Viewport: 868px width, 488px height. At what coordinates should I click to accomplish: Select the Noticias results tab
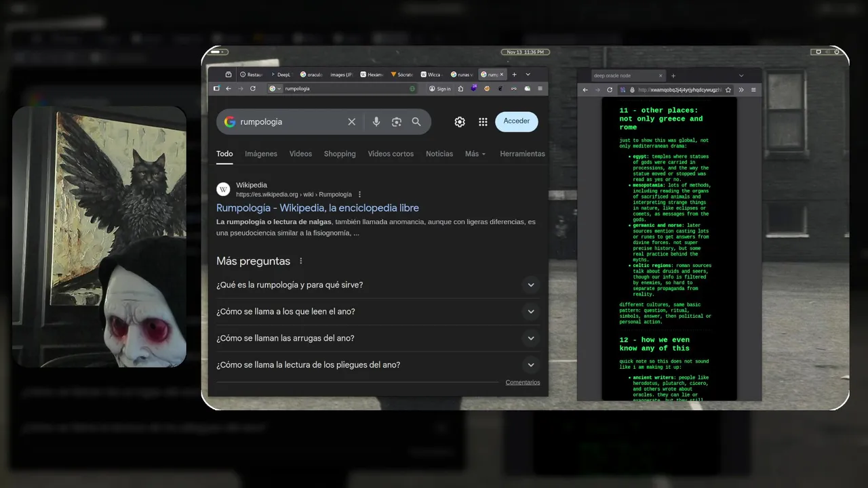(x=439, y=154)
